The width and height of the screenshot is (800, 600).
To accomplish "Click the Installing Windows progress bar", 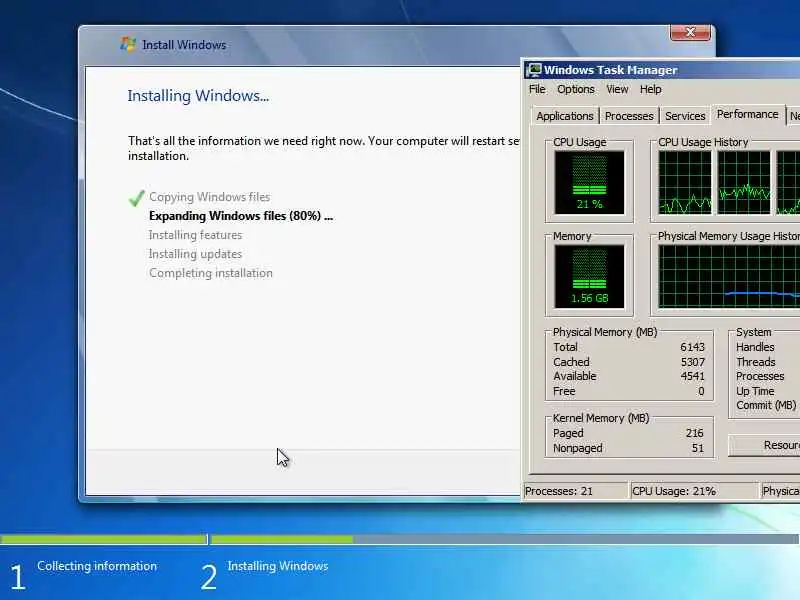I will coord(505,539).
